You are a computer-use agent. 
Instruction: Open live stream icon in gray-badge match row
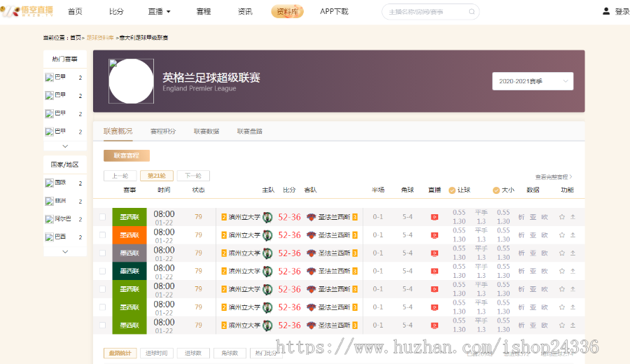434,253
